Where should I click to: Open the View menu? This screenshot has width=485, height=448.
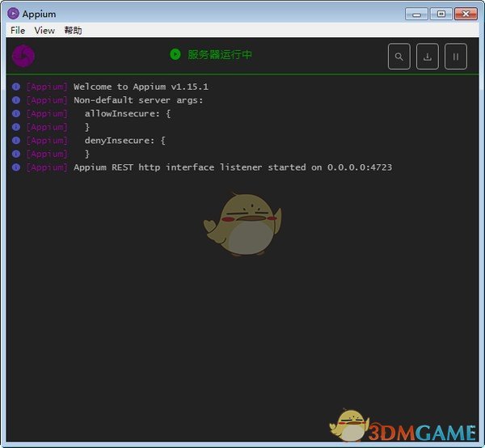[x=44, y=30]
